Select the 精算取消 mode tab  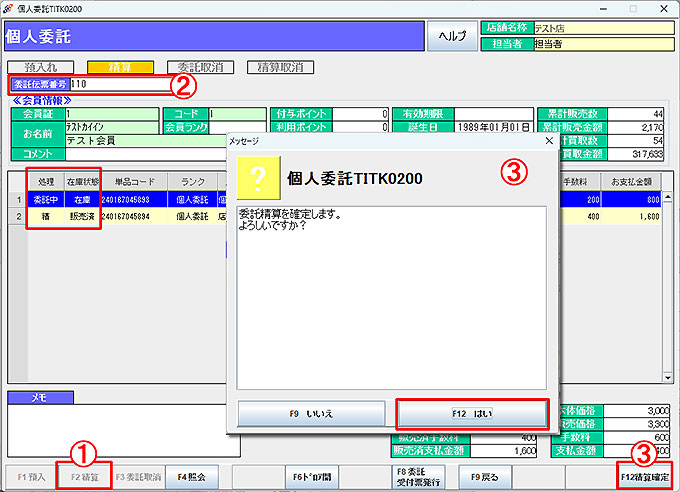pyautogui.click(x=280, y=67)
